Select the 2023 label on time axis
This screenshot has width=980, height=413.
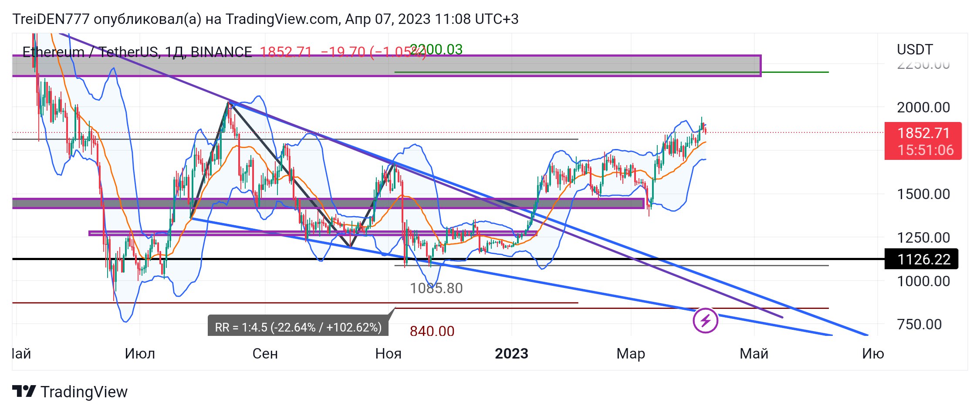point(511,353)
